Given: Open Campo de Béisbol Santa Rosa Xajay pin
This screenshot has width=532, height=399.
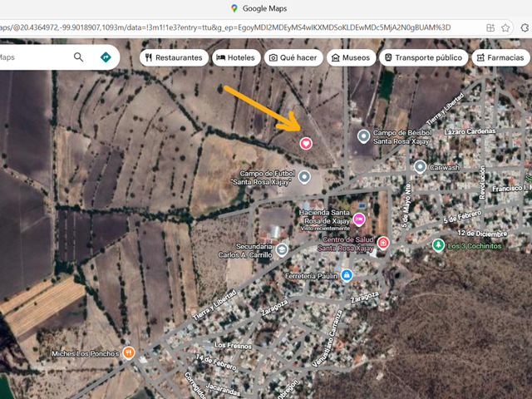Looking at the screenshot, I should [364, 136].
